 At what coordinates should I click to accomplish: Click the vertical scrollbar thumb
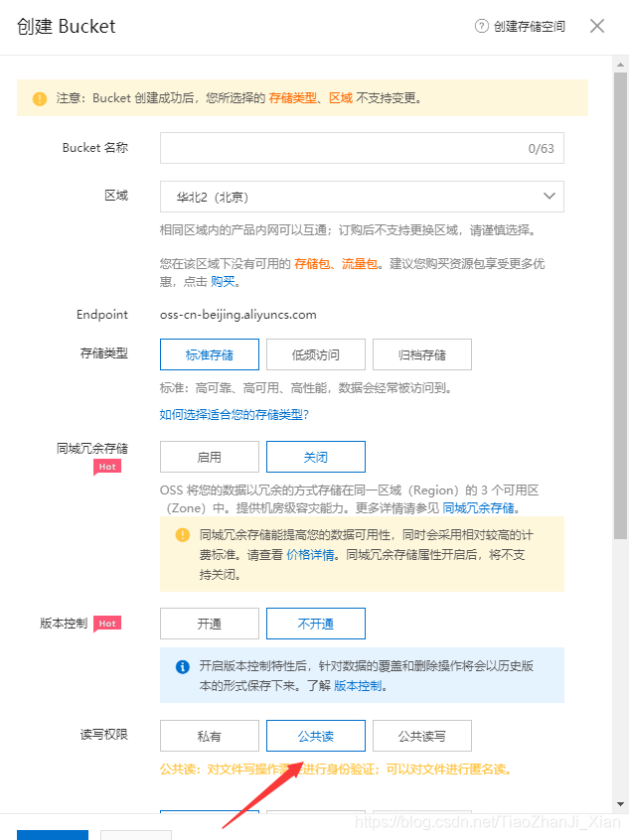click(x=620, y=306)
